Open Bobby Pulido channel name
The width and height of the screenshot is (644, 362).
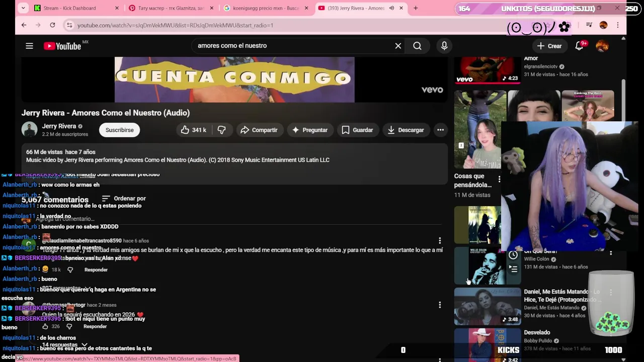[538, 341]
